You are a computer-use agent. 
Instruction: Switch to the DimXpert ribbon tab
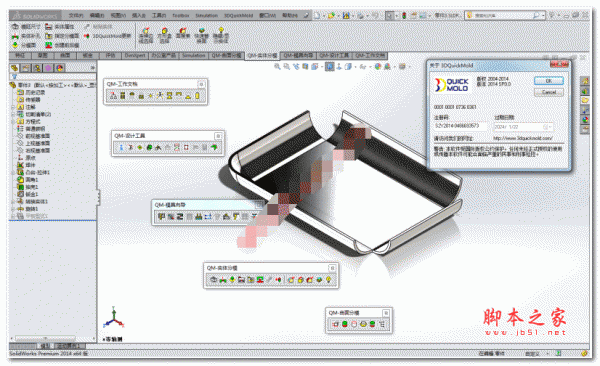(x=135, y=56)
